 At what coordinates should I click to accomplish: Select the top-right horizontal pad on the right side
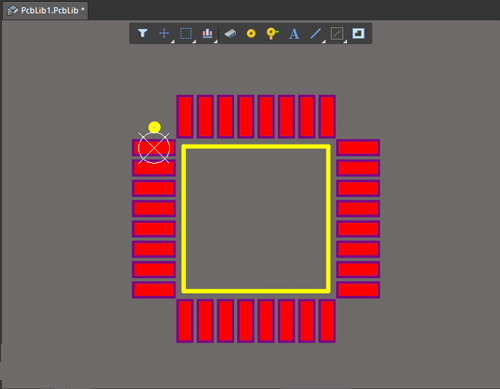pyautogui.click(x=358, y=148)
